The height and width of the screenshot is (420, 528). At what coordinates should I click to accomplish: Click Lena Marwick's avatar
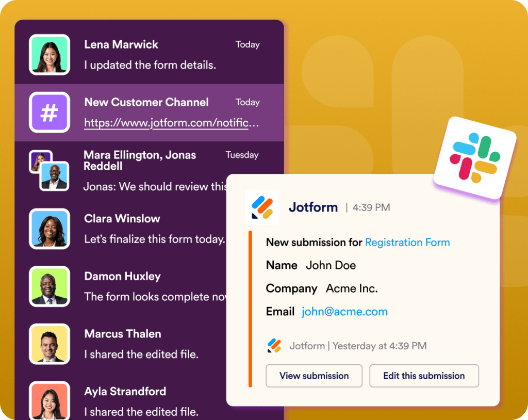point(49,55)
